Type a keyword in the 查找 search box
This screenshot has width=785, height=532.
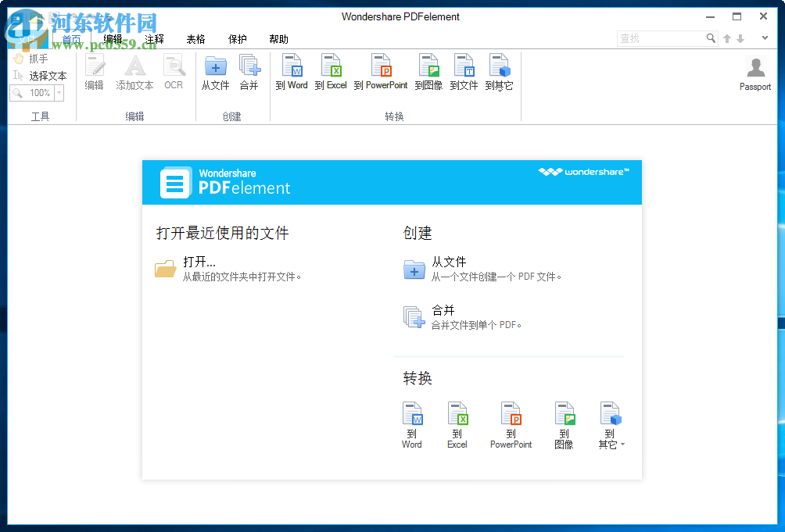coord(665,37)
